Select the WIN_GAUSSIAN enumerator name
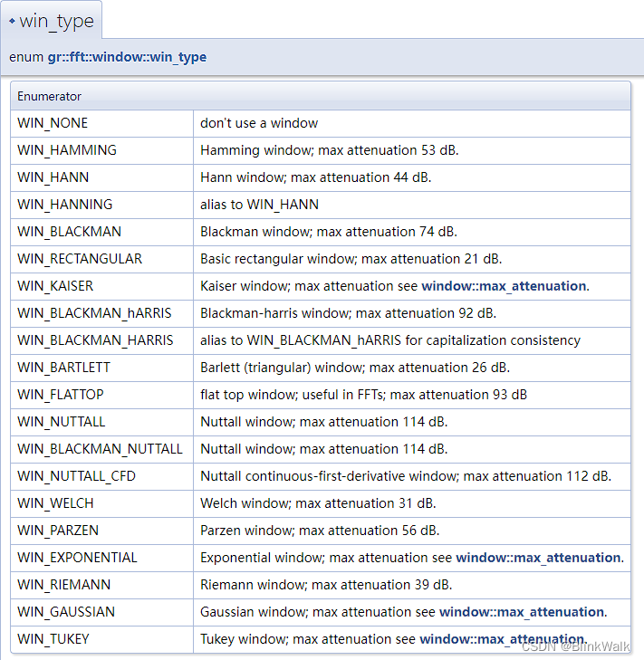Screen dimensions: 644x660 (66, 612)
